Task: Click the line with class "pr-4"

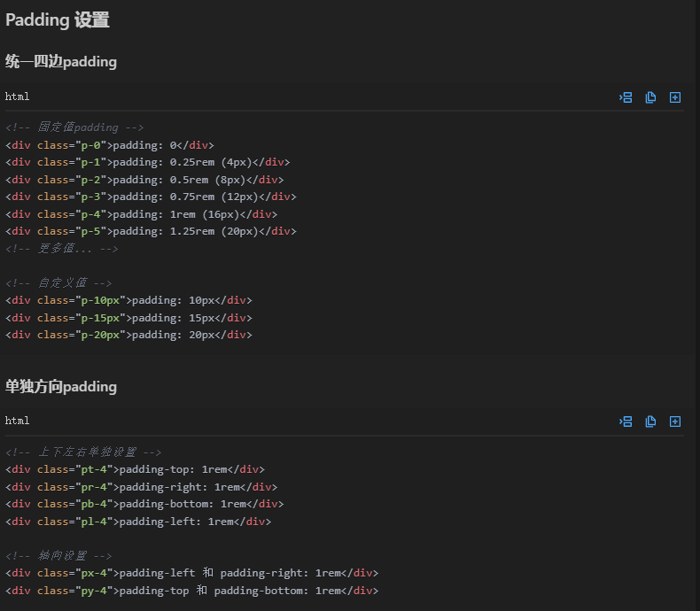Action: pos(142,487)
